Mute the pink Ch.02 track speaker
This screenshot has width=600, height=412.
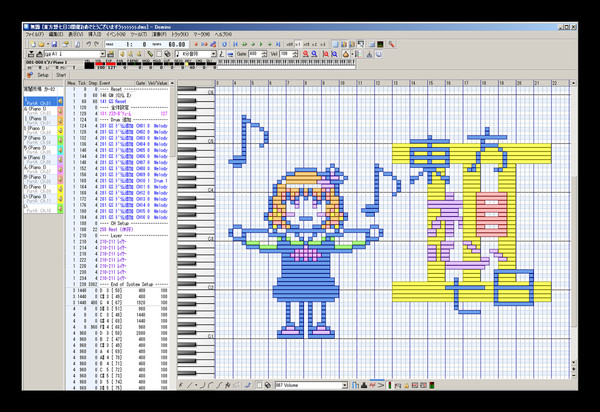click(60, 111)
